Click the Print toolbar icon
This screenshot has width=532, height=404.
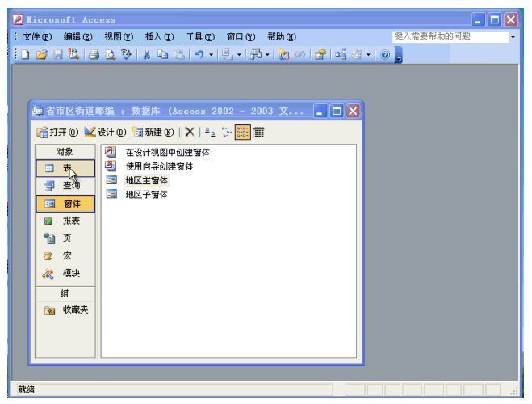coord(94,55)
